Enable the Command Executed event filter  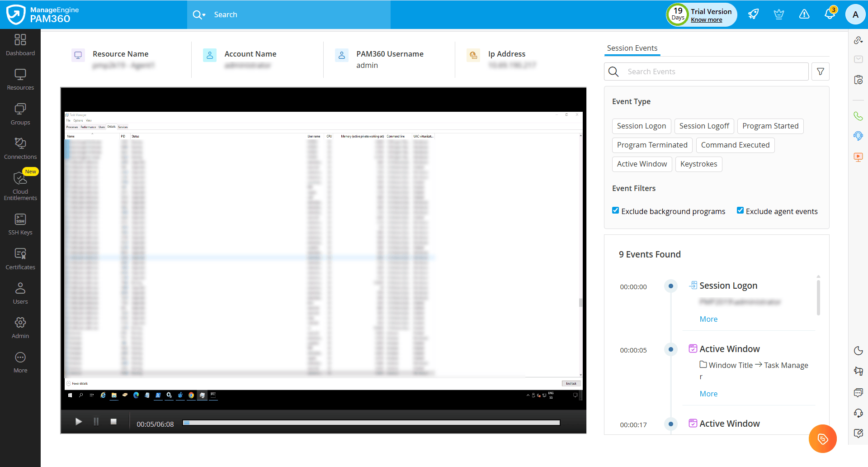point(735,145)
